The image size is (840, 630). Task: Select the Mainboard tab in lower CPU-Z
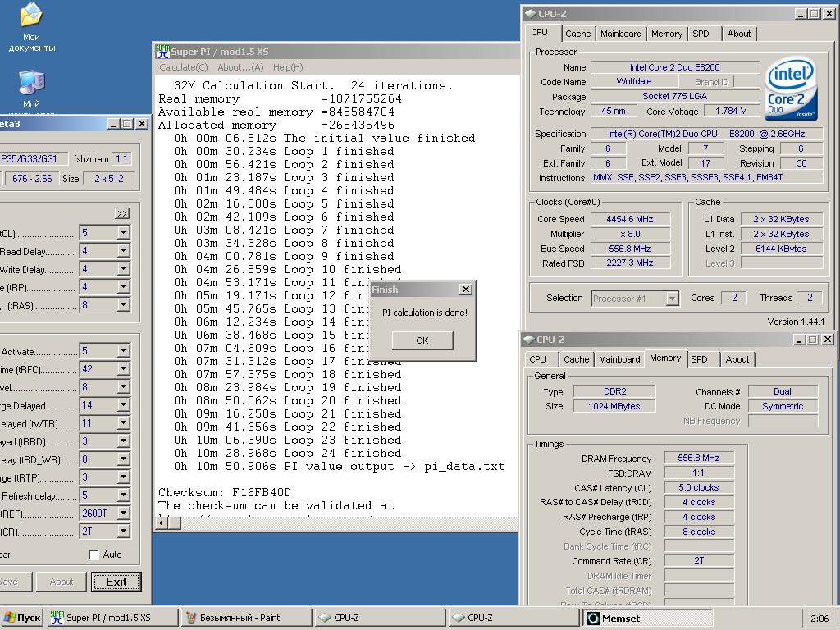coord(619,359)
